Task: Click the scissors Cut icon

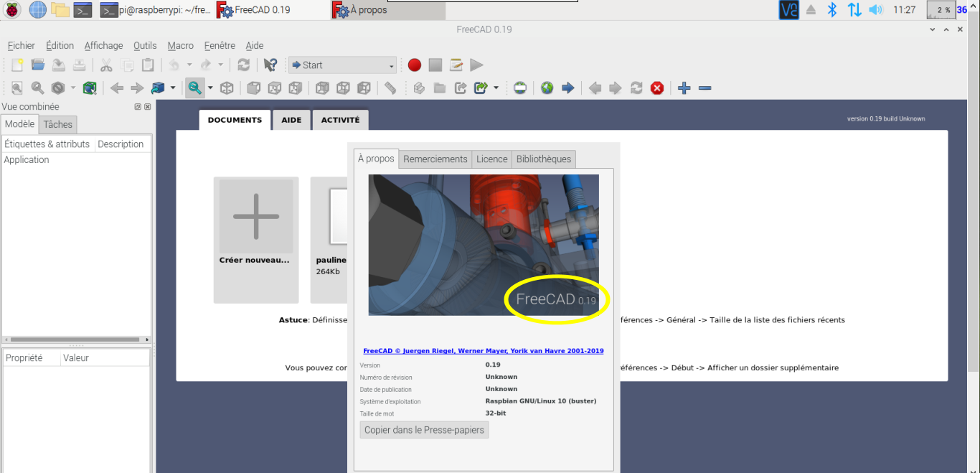Action: click(x=106, y=65)
